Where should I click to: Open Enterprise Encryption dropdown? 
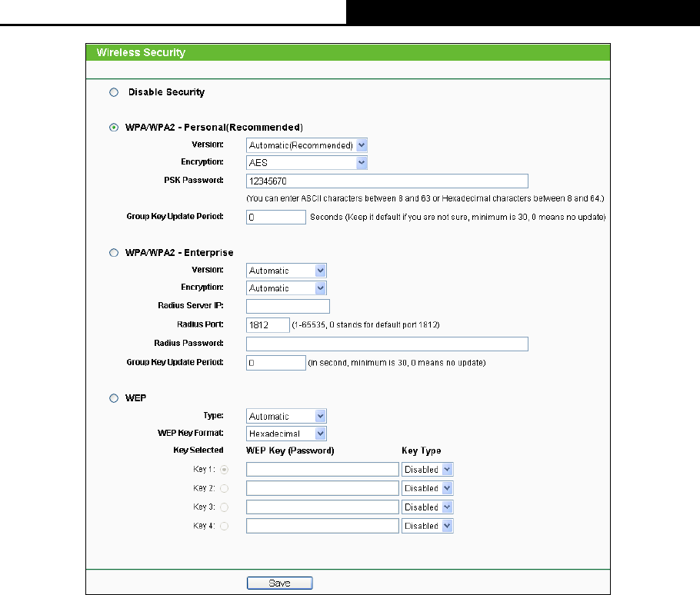tap(286, 288)
